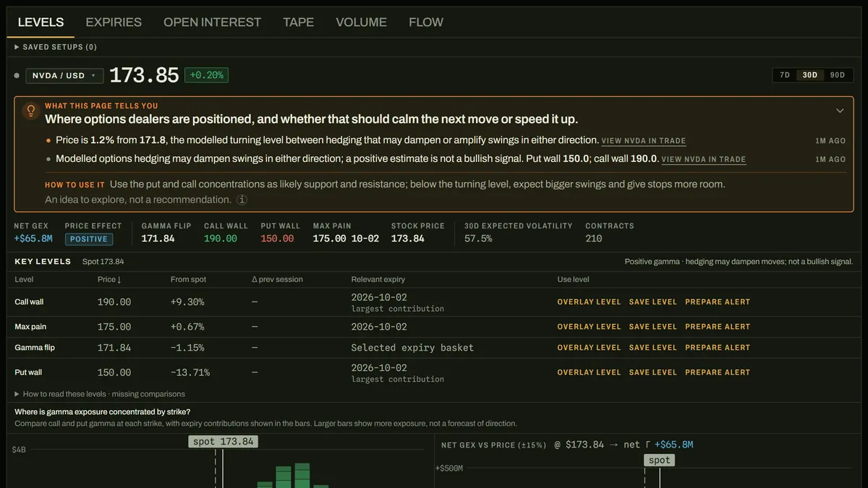Expand the Saved Setups section
The image size is (868, 488).
[56, 47]
